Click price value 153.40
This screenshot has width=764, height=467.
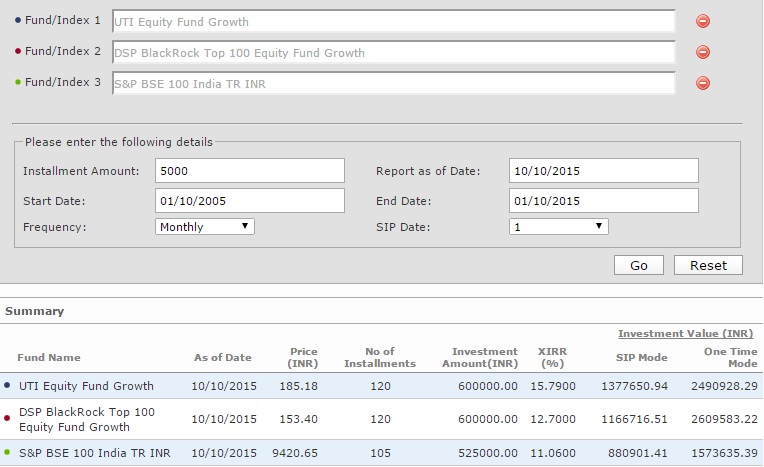click(x=298, y=419)
